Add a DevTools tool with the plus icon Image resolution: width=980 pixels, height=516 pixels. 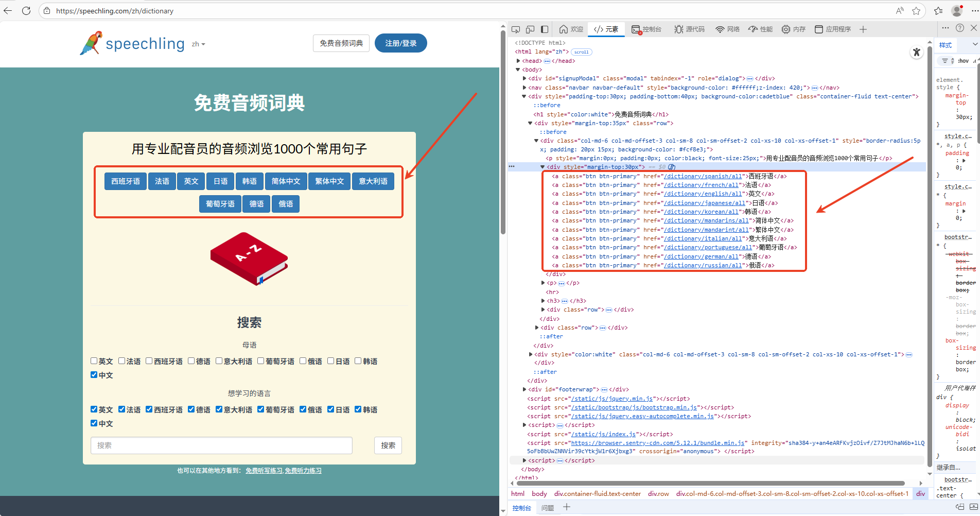pyautogui.click(x=863, y=29)
